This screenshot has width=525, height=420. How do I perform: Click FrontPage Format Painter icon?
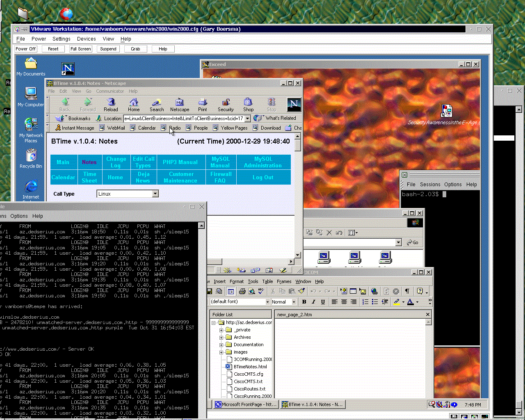[x=301, y=291]
